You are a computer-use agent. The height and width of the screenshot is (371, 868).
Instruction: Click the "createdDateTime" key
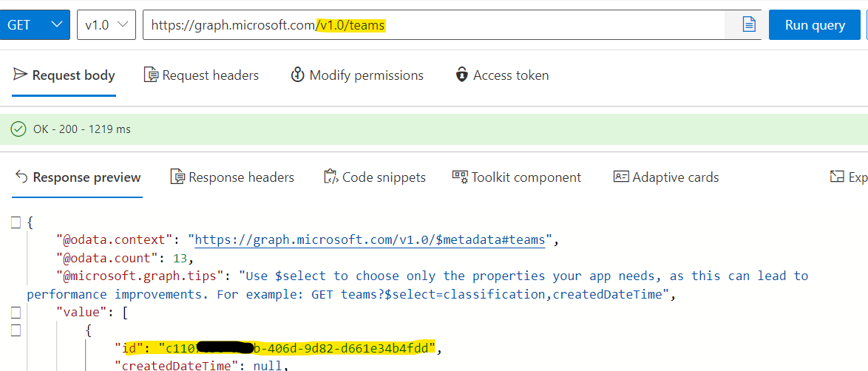coord(177,366)
